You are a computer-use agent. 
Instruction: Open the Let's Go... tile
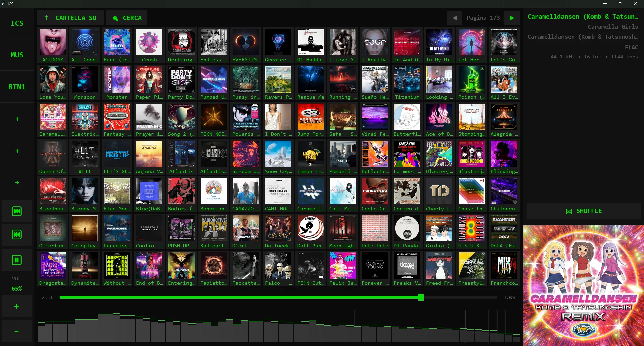(x=504, y=46)
